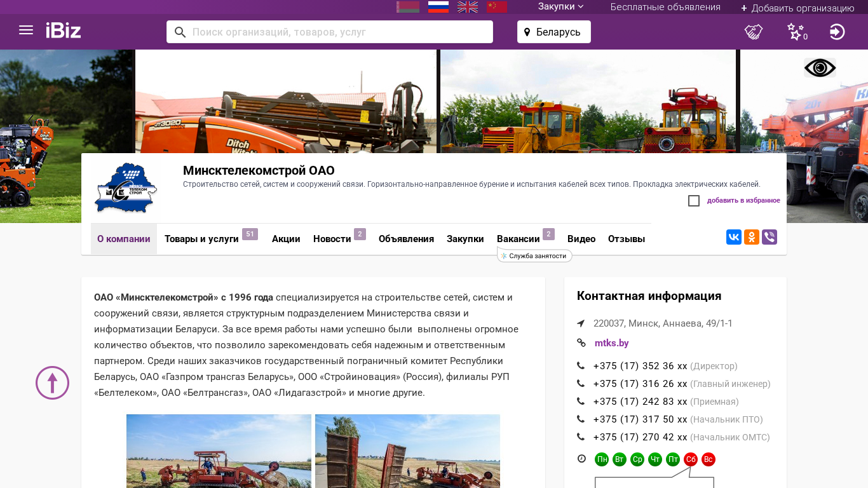Click the 'Служба занятости' badge
The image size is (868, 488).
point(534,255)
